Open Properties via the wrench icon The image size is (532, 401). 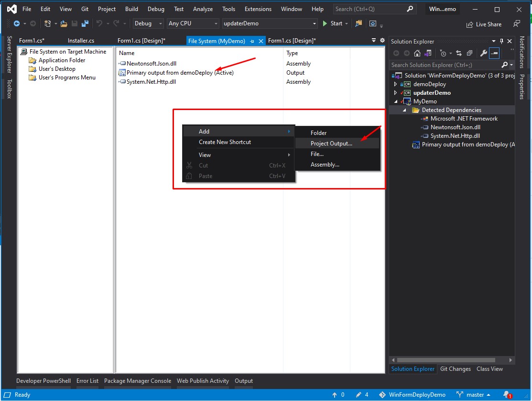pyautogui.click(x=483, y=53)
